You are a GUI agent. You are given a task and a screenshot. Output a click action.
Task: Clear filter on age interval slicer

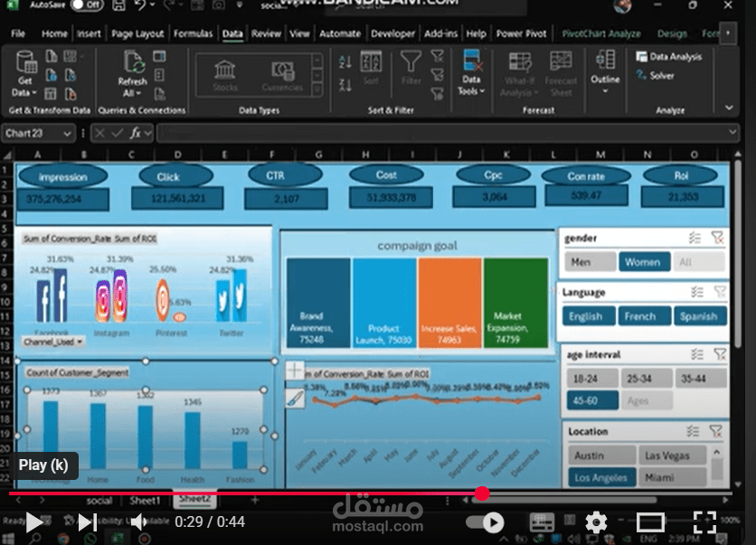720,354
